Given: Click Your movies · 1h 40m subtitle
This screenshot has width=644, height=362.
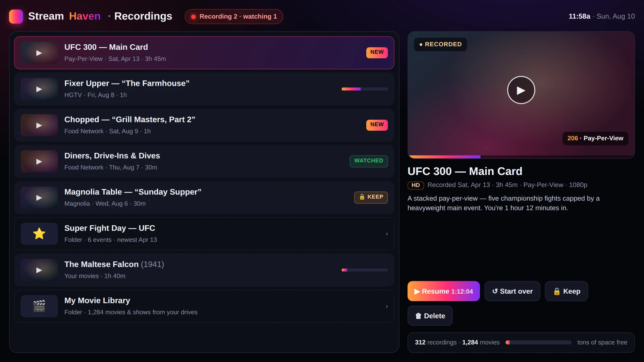Looking at the screenshot, I should (x=95, y=276).
